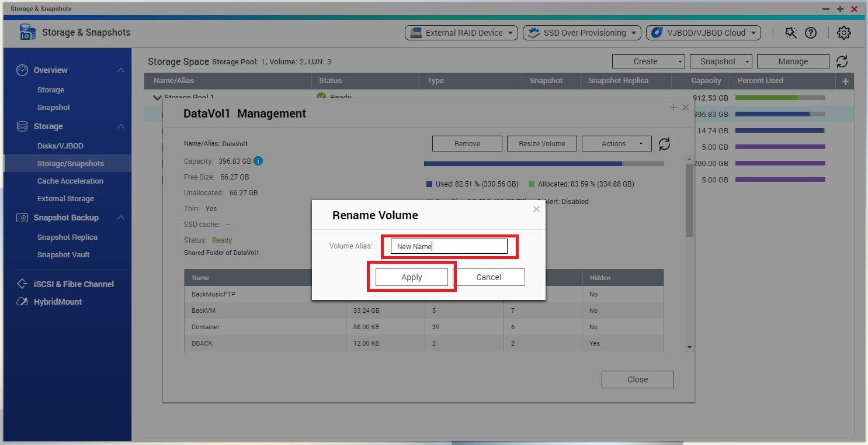Screen dimensions: 868x445
Task: Open the SSD Over-Provisioning dropdown
Action: point(582,33)
